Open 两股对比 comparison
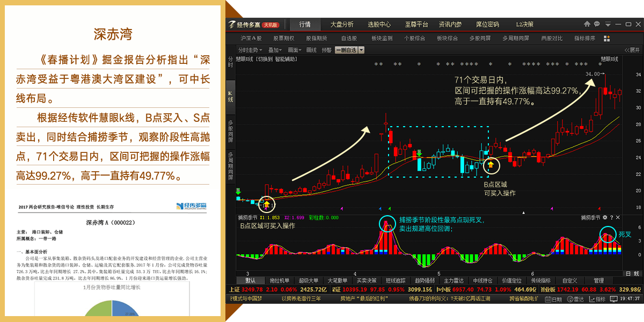The height and width of the screenshot is (322, 644). pos(552,39)
